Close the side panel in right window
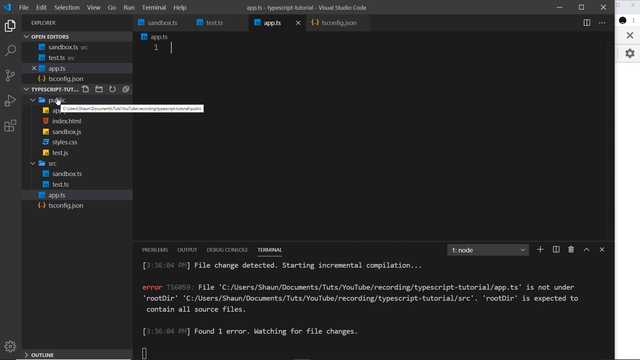This screenshot has height=360, width=640. (630, 36)
